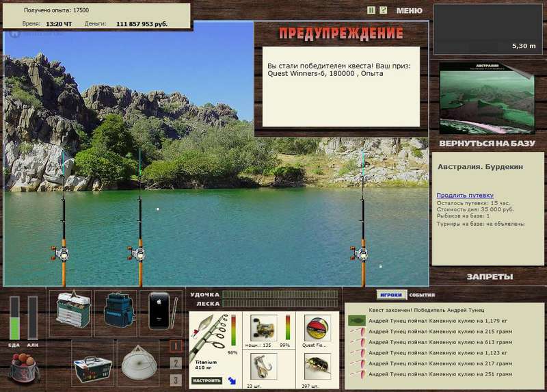Viewport: 547px width, 392px height.
Task: Open the blue backpack
Action: point(119,311)
